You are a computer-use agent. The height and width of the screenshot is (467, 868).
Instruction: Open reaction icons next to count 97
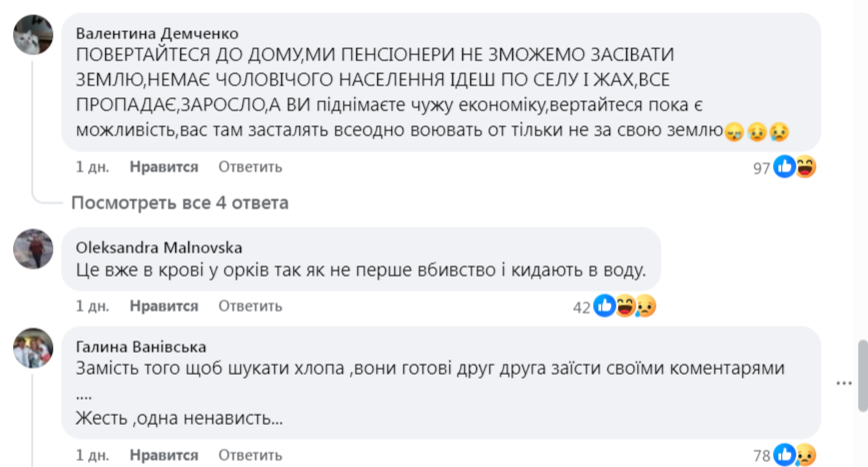[795, 167]
